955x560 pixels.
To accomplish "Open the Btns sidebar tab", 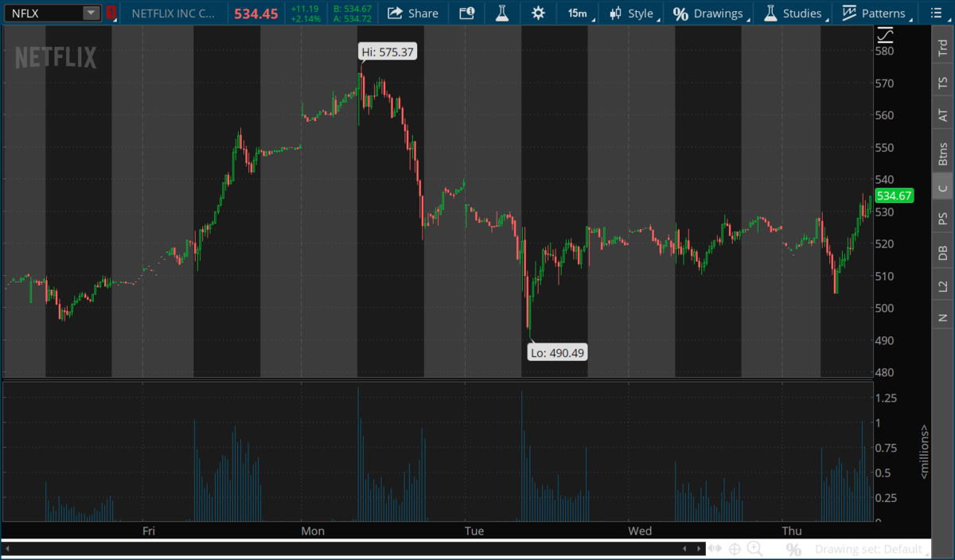I will (943, 152).
